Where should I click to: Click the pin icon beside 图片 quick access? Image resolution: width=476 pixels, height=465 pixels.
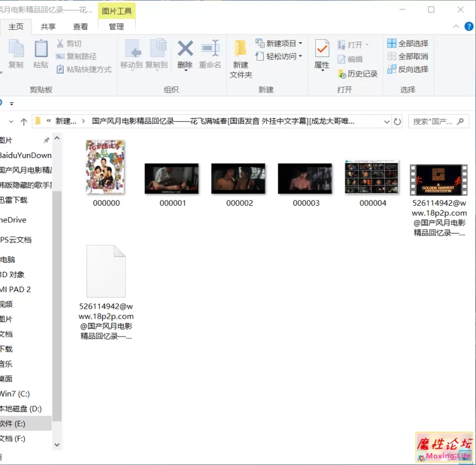(46, 140)
